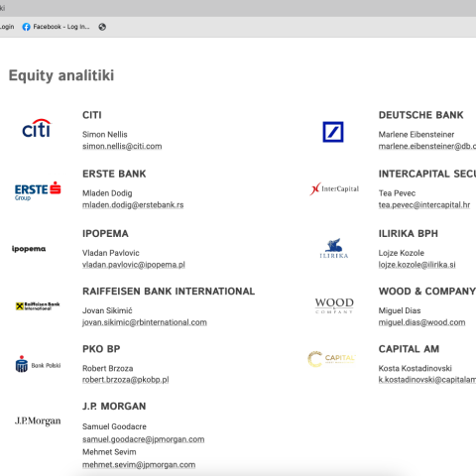Viewport: 476px width, 476px height.
Task: Click the PKO BP heading
Action: coord(101,349)
